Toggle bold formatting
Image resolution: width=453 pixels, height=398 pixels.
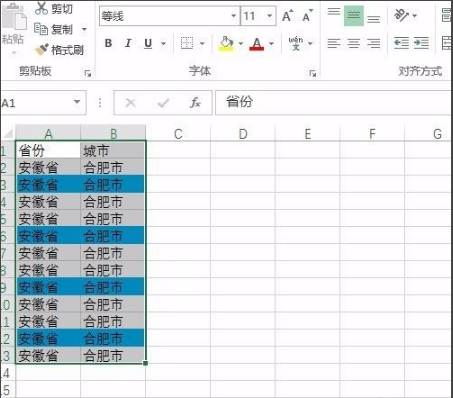point(108,43)
